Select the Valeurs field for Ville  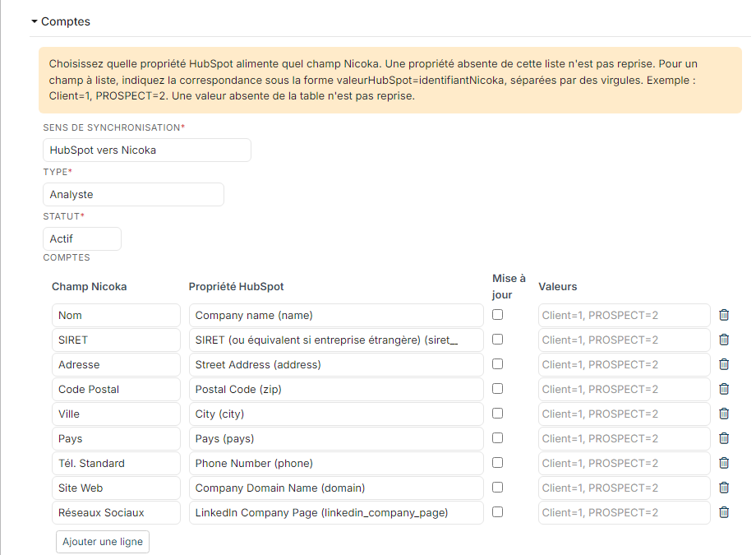625,414
